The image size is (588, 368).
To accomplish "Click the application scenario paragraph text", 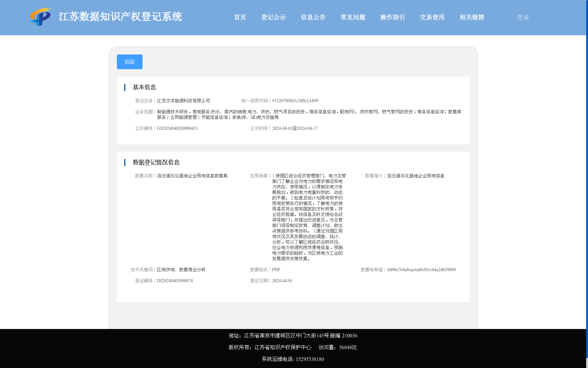I will [309, 217].
